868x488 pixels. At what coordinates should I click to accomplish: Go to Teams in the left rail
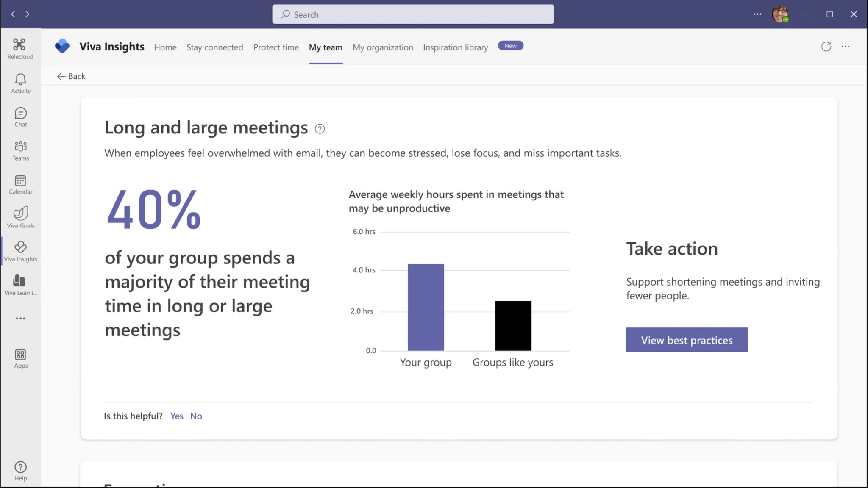point(20,151)
